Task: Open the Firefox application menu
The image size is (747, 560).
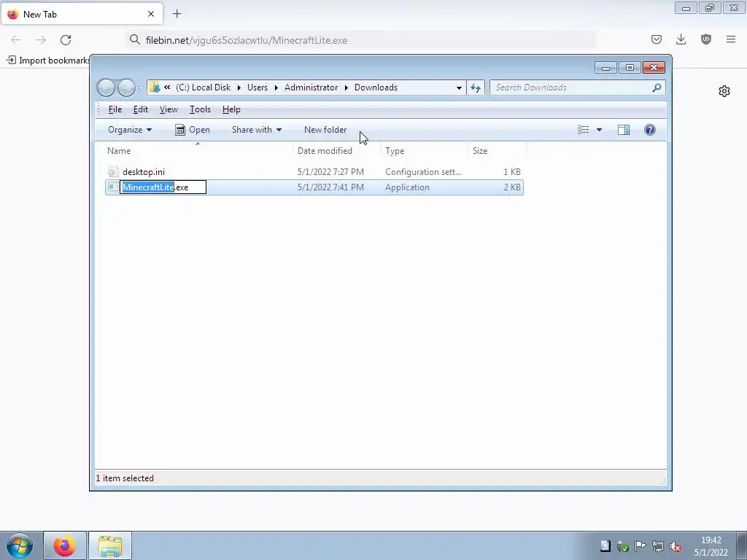Action: 731,39
